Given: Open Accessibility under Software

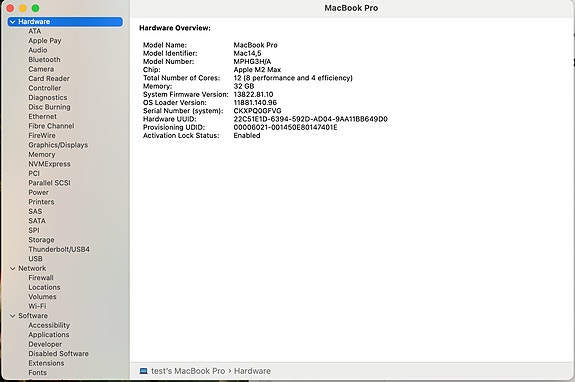Looking at the screenshot, I should coord(49,326).
